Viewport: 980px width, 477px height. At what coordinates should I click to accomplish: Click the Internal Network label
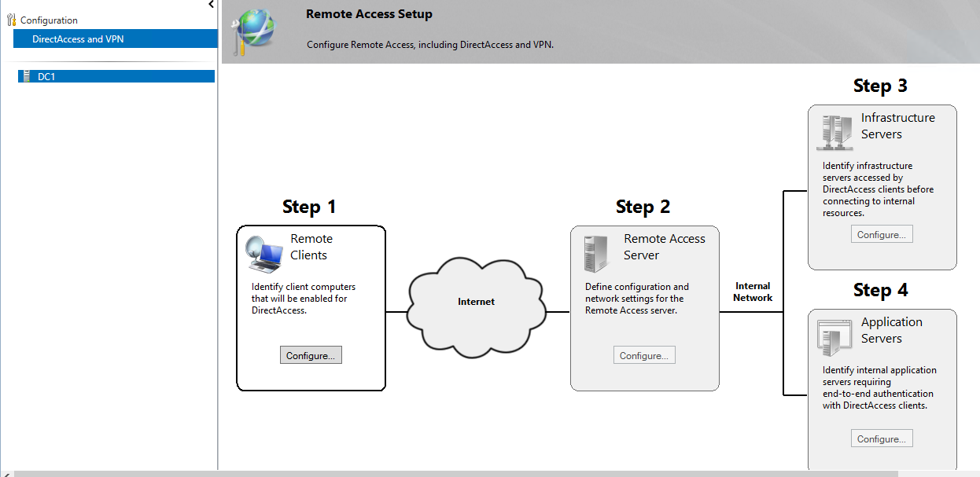[x=753, y=292]
